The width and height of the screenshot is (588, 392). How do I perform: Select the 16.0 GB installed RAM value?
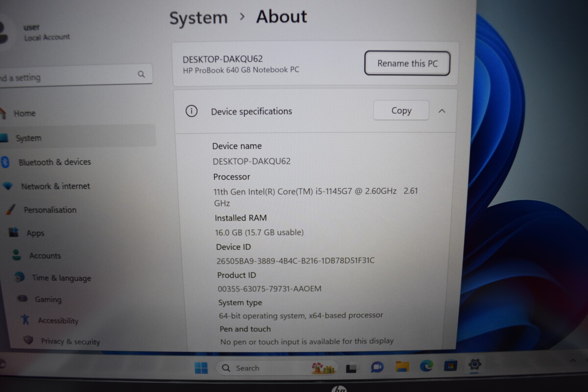point(260,232)
